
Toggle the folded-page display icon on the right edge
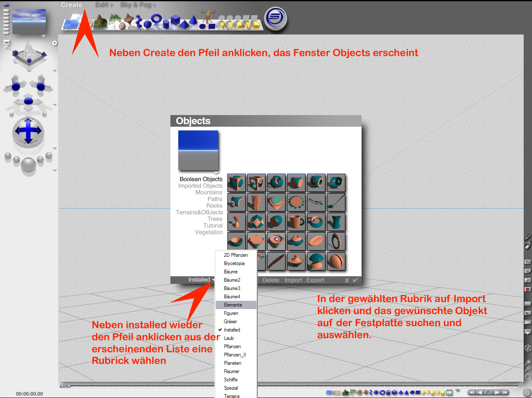[x=528, y=271]
